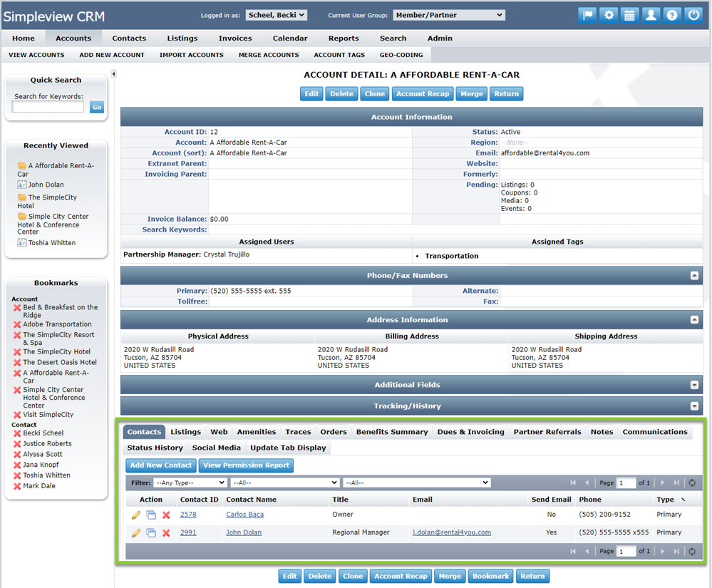The width and height of the screenshot is (712, 588).
Task: Open the Admin menu
Action: coord(440,38)
